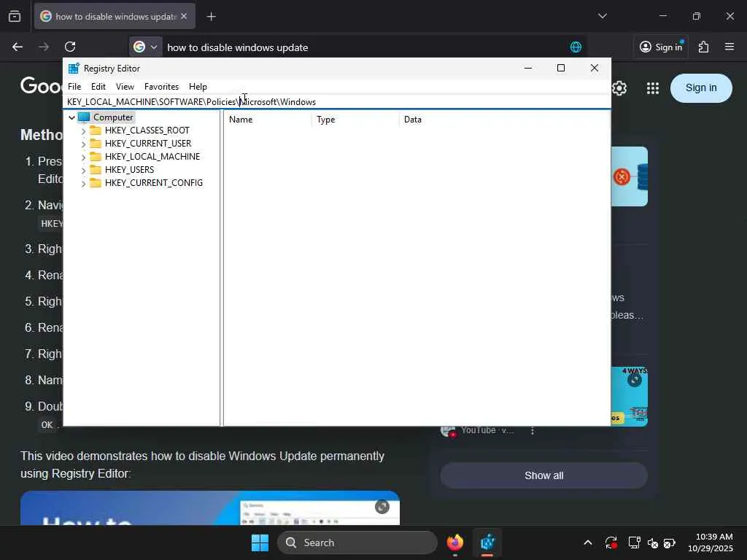Screen dimensions: 747x560
Task: Open search engine selector dropdown in address bar
Action: pos(146,47)
